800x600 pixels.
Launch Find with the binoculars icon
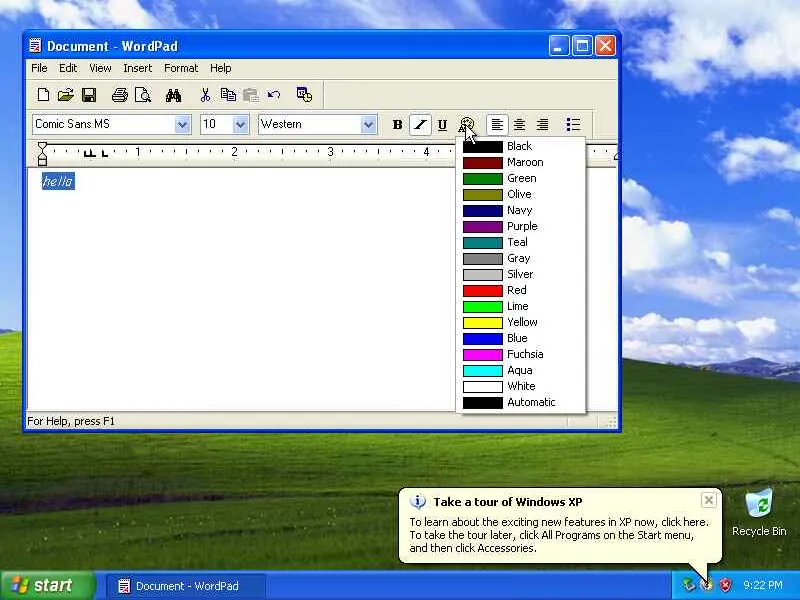pyautogui.click(x=173, y=95)
